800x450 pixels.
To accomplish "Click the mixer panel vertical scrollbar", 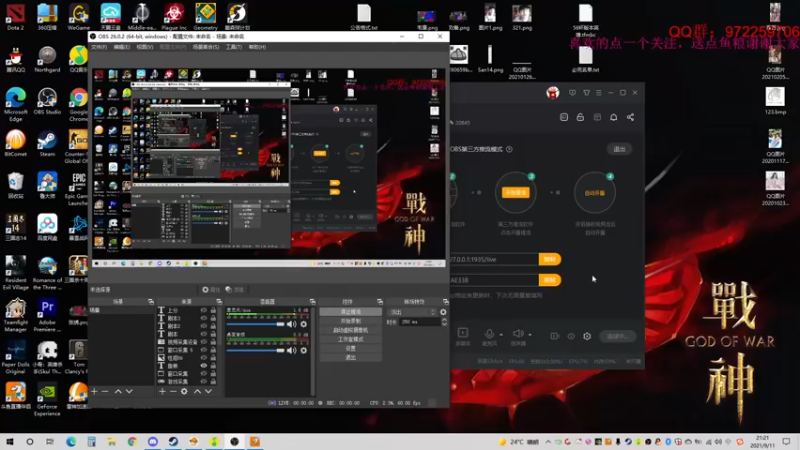I will (313, 351).
